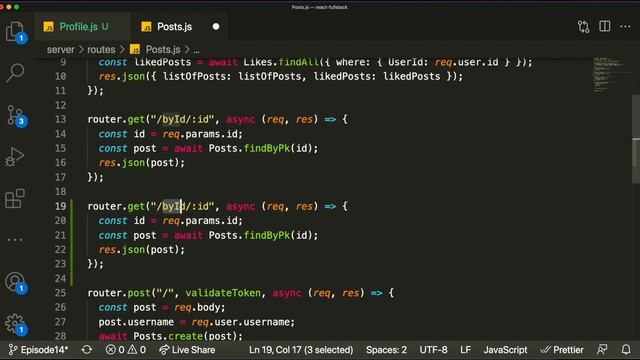The image size is (640, 360).
Task: Open the Extensions view
Action: pyautogui.click(x=15, y=199)
